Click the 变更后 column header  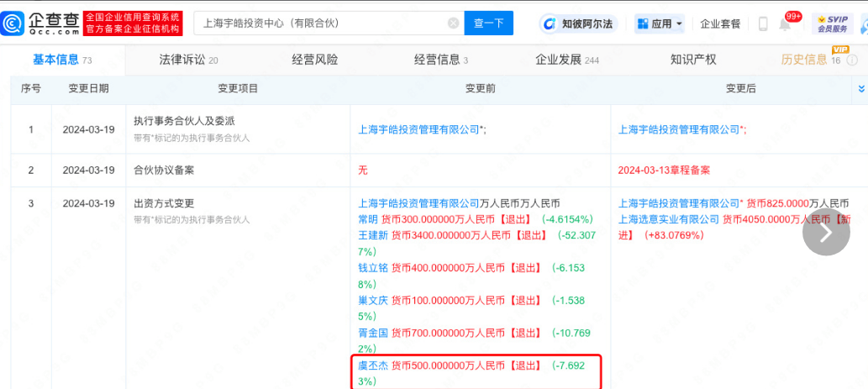(740, 88)
